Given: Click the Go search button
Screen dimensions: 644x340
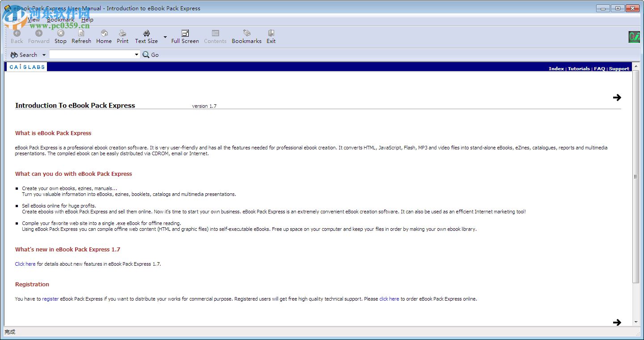Looking at the screenshot, I should [x=151, y=55].
